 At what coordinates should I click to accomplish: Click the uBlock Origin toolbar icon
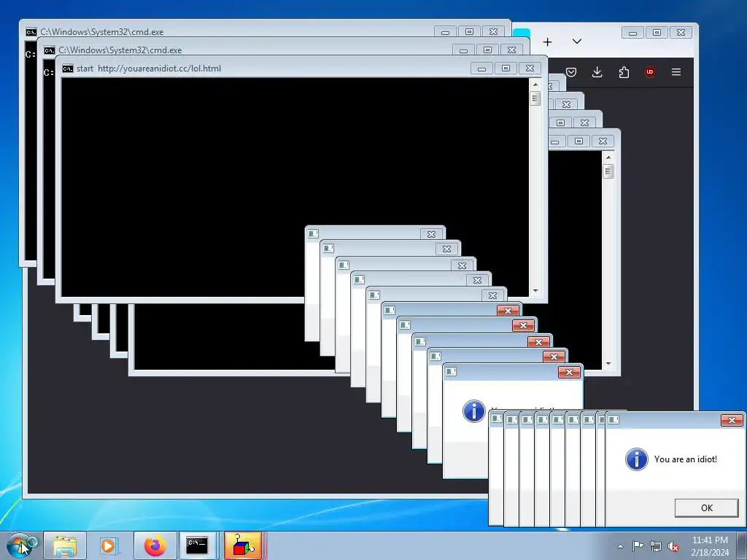(x=650, y=72)
